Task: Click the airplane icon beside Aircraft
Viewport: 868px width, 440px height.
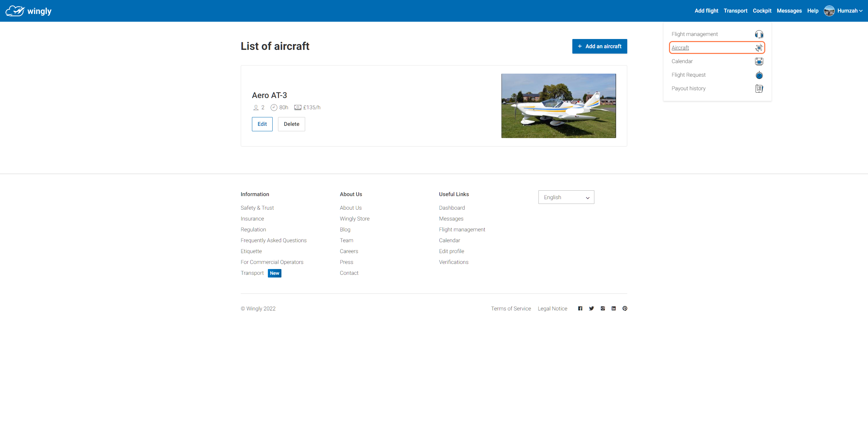Action: [x=759, y=48]
